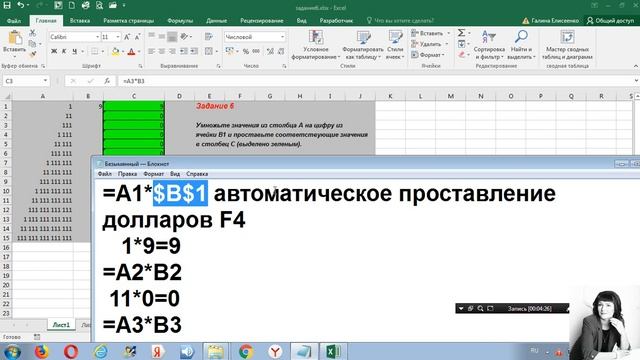Screen dimensions: 640x360
Task: Open Найти и выделить menu
Action: 522,45
